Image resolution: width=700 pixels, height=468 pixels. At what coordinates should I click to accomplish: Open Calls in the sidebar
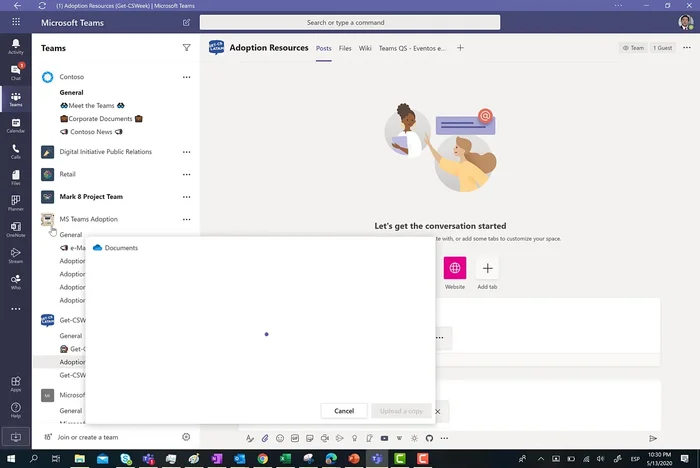pyautogui.click(x=16, y=151)
